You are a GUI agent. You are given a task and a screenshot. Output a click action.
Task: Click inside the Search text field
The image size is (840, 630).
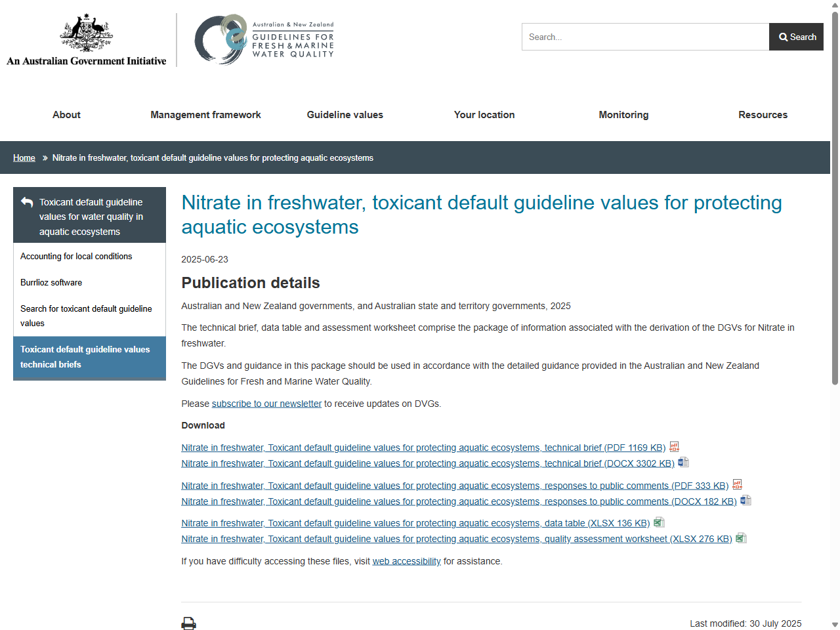644,37
